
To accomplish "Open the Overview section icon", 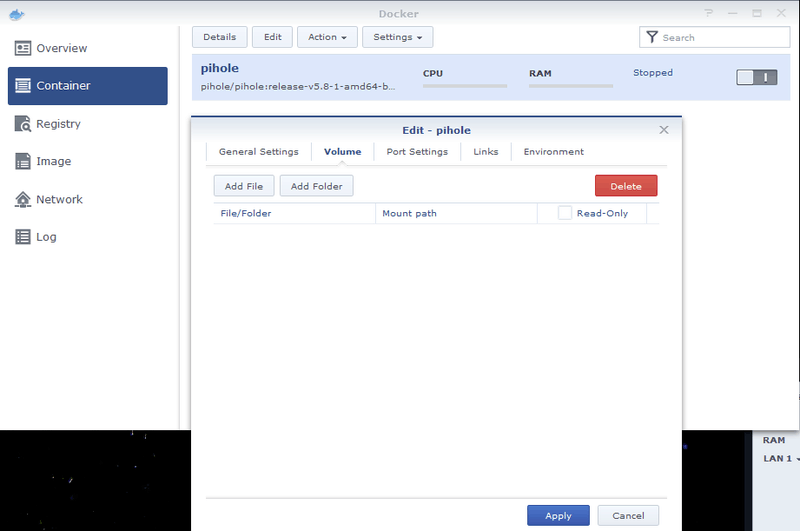I will [22, 48].
